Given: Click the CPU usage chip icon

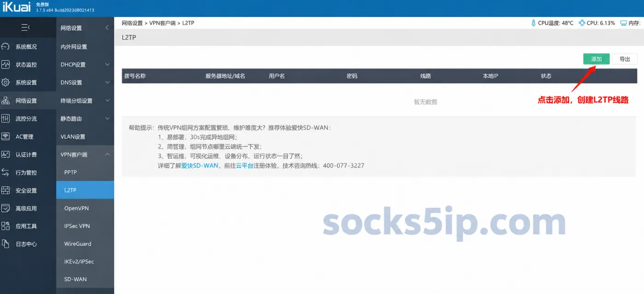Looking at the screenshot, I should coord(582,23).
